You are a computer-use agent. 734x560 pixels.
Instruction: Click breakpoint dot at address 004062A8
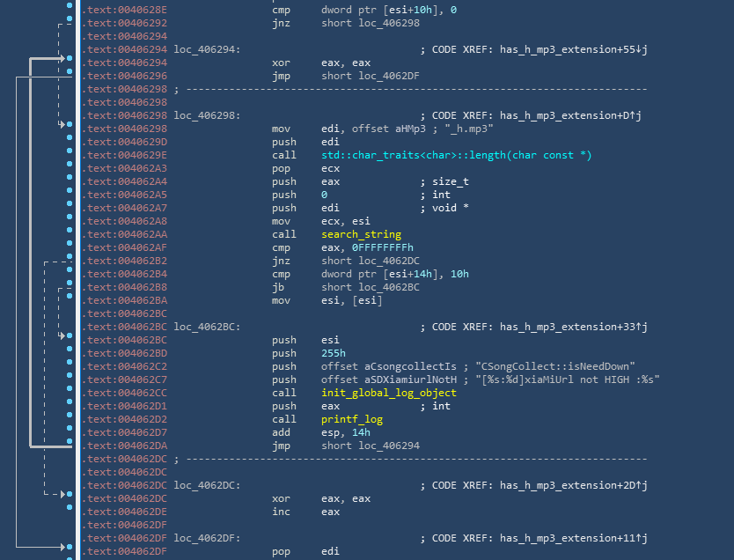[70, 222]
